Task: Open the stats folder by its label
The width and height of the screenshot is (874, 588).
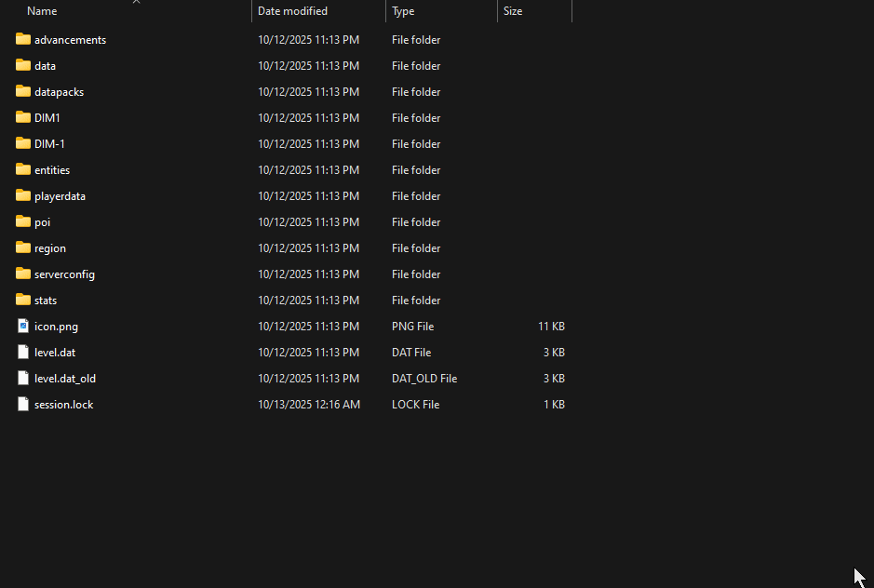Action: pos(47,300)
